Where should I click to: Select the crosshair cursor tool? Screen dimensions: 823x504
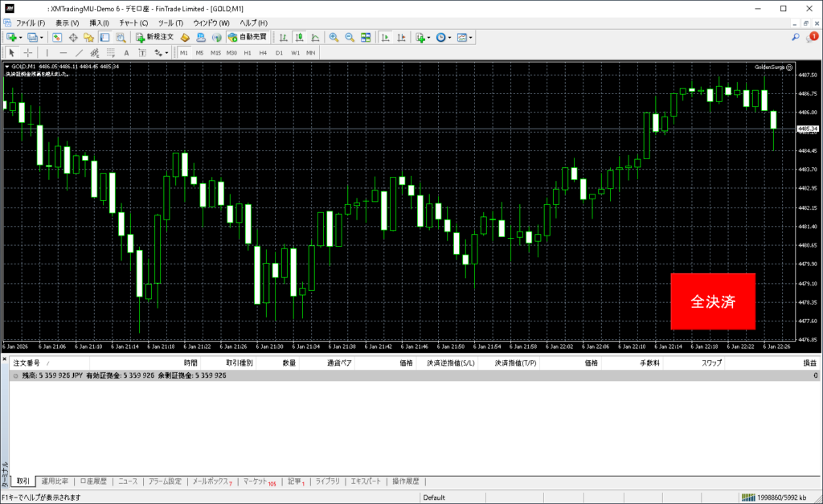(28, 52)
